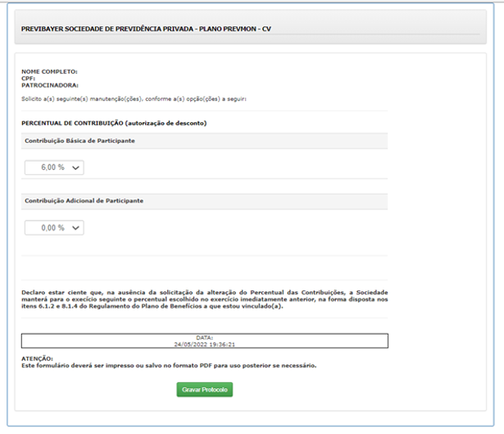Click the PERCENTUAL DE CONTRIBUIÇÃO section title
This screenshot has height=434, width=504.
114,123
